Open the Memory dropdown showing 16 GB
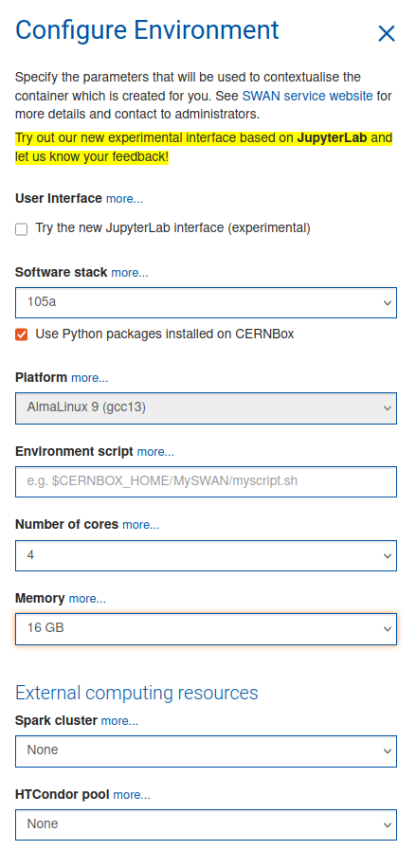The image size is (416, 868). click(206, 629)
